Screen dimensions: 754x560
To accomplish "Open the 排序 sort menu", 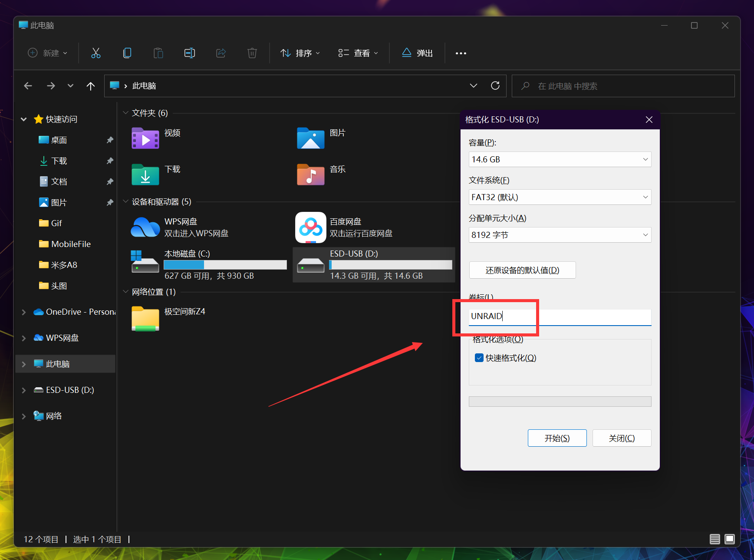I will coord(300,53).
